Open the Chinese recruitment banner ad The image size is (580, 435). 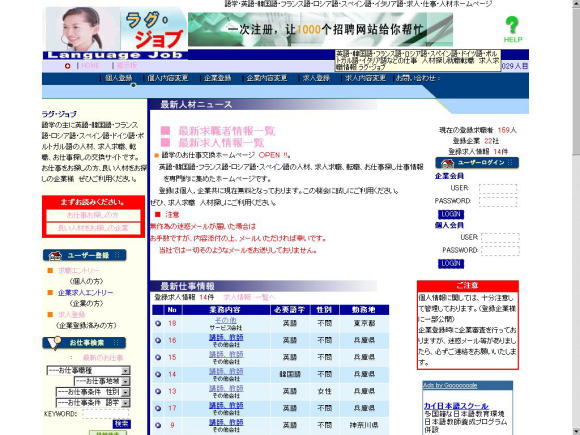(x=320, y=30)
